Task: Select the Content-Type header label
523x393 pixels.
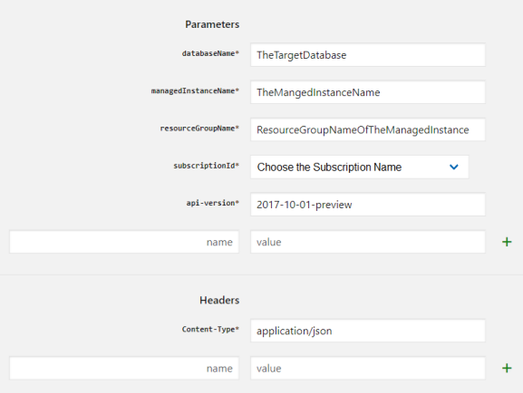Action: (x=210, y=329)
